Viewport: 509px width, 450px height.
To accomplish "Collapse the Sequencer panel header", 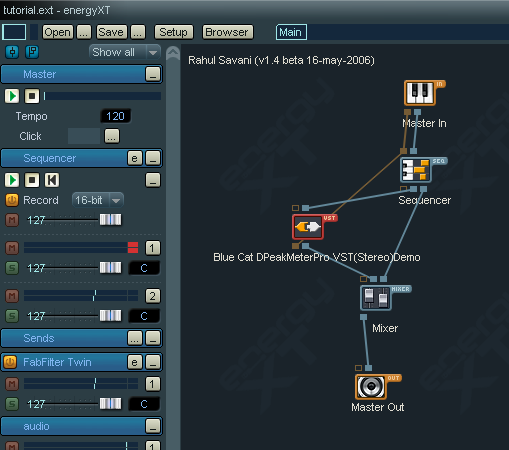I will (153, 158).
